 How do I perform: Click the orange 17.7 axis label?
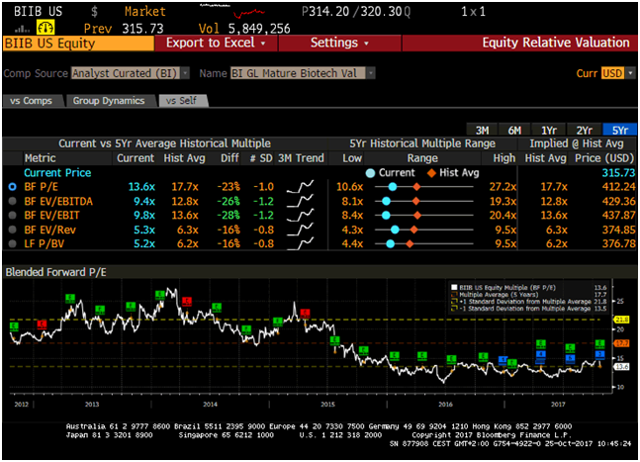coord(622,343)
